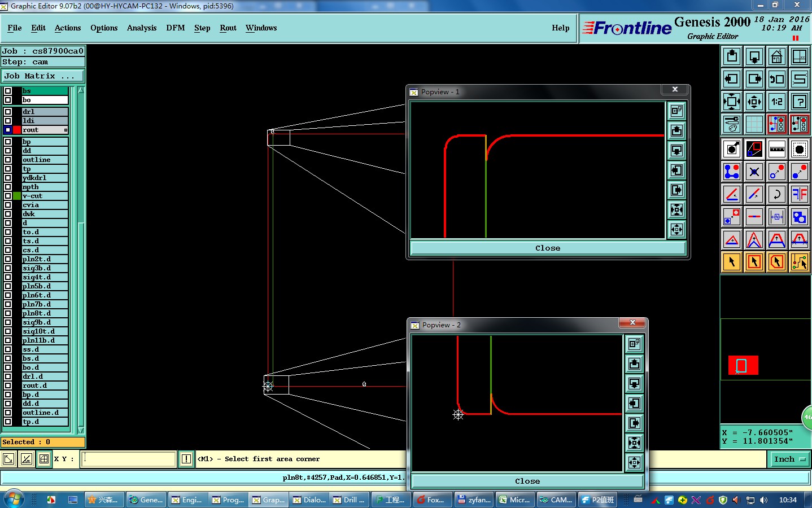Open the DFM menu

[176, 28]
